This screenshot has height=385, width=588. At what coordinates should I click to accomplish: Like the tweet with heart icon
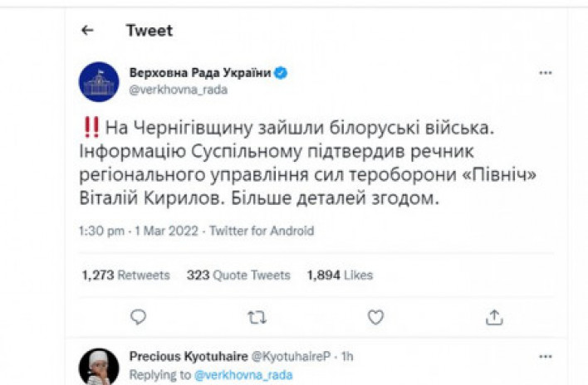(x=375, y=317)
